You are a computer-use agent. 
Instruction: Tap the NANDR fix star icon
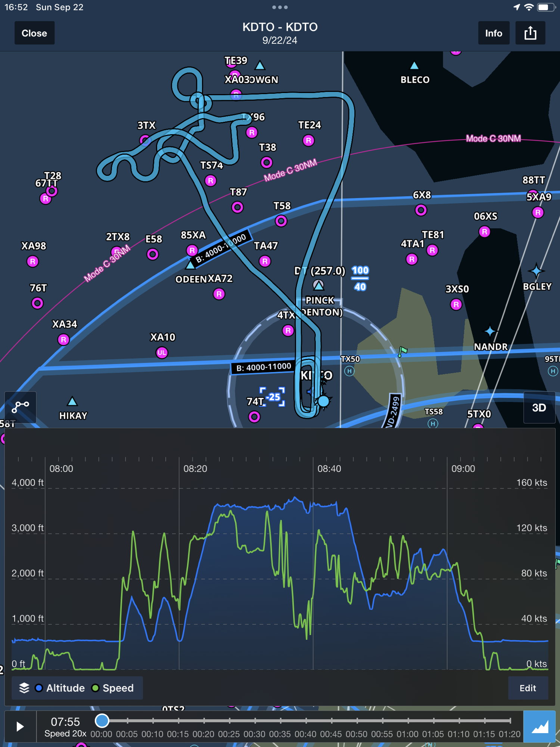point(490,331)
